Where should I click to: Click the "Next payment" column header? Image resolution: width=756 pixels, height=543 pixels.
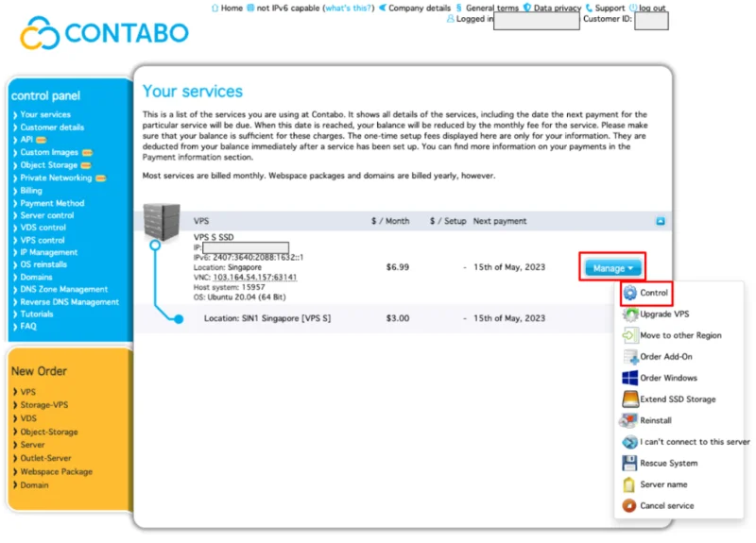click(500, 221)
